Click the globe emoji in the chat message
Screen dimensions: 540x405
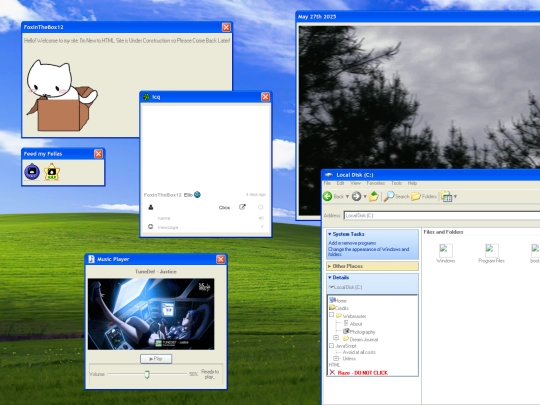tap(197, 195)
